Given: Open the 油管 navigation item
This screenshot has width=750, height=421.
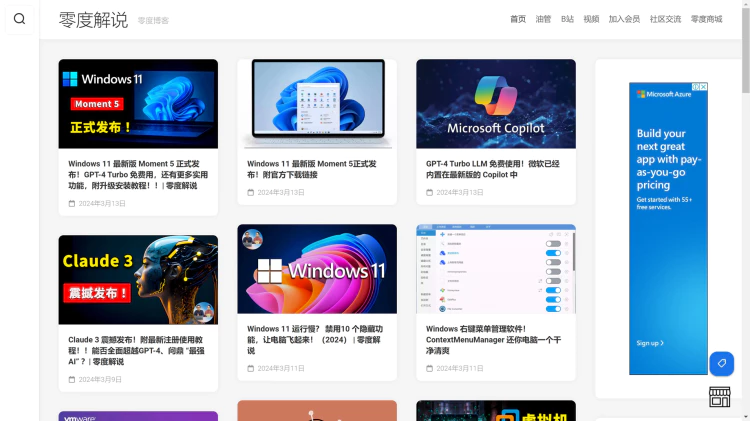Looking at the screenshot, I should point(543,19).
